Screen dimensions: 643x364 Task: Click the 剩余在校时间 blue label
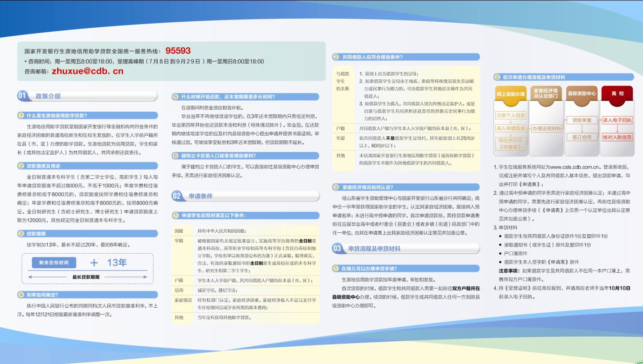pyautogui.click(x=54, y=263)
